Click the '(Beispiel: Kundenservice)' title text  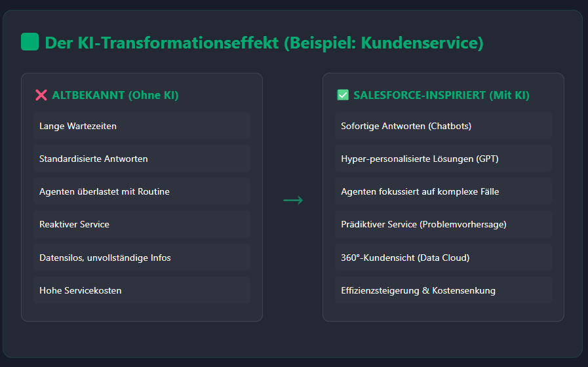tap(383, 43)
